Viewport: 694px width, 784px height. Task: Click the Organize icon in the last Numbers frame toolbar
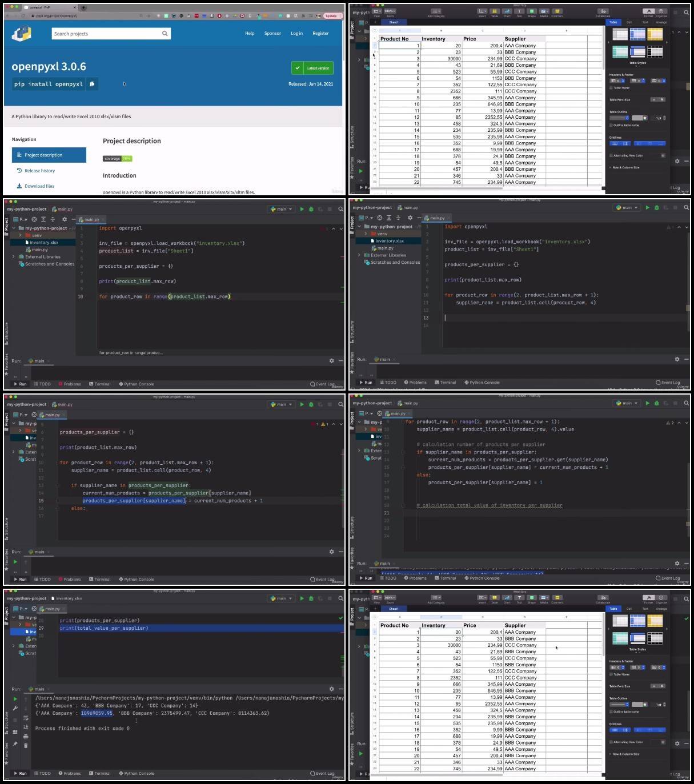click(661, 599)
